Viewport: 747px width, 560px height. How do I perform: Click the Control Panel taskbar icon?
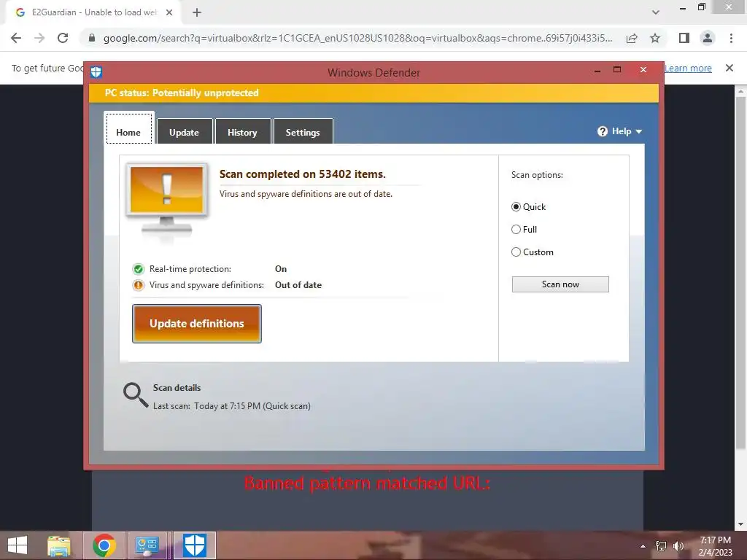click(x=147, y=545)
